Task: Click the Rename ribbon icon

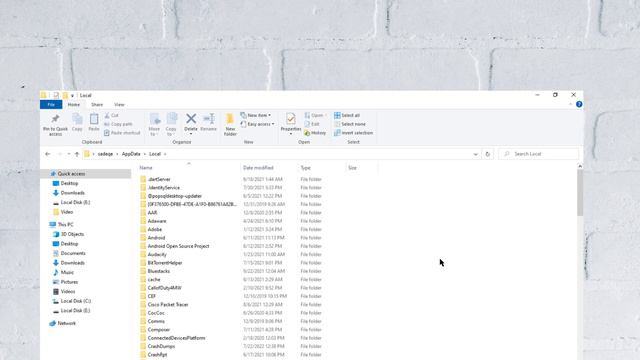Action: [209, 118]
